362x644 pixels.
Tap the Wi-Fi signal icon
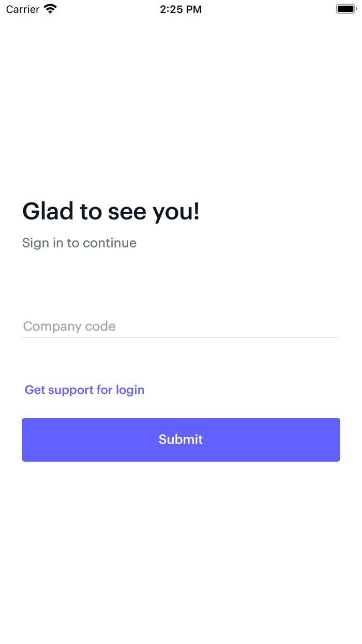click(50, 9)
